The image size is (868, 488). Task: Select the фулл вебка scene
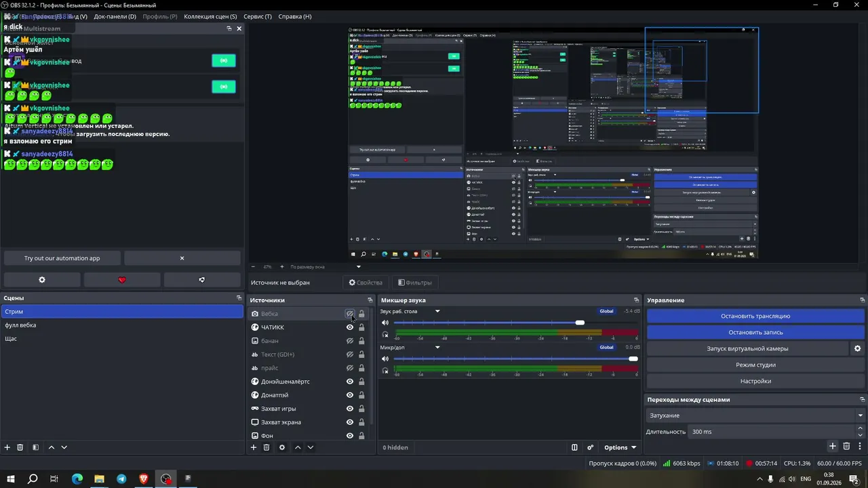(122, 325)
